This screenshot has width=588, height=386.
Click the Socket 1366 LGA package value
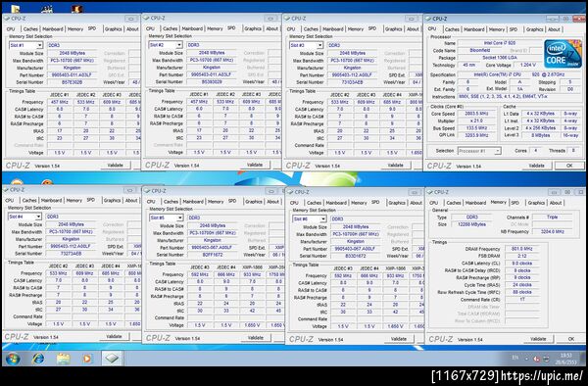click(x=500, y=58)
